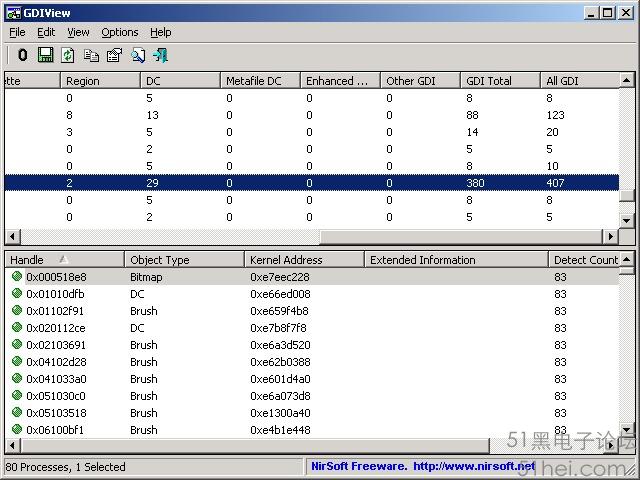Click the Exit door toolbar icon
Screen dimensions: 640x480
160,55
